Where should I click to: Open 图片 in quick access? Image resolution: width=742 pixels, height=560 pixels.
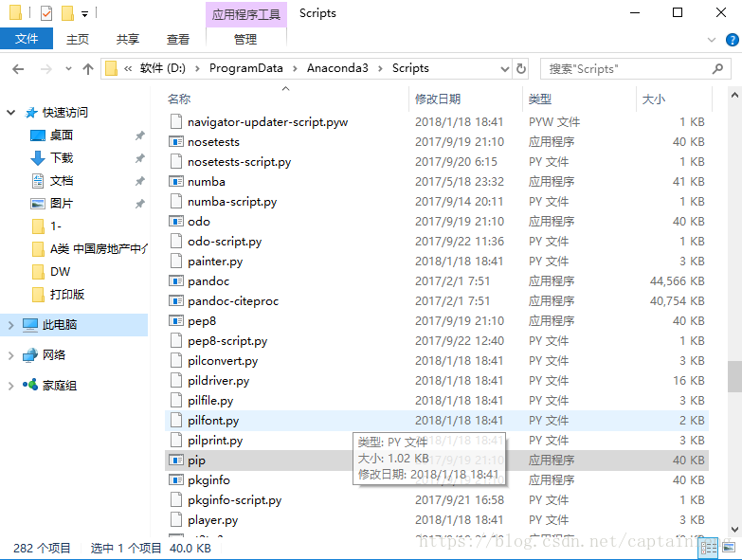[x=62, y=204]
